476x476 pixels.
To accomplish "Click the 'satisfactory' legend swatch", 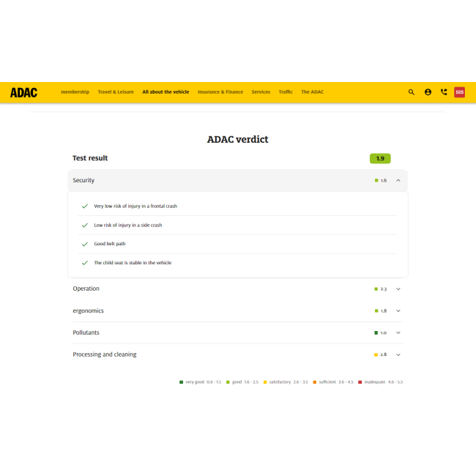I will pyautogui.click(x=265, y=382).
